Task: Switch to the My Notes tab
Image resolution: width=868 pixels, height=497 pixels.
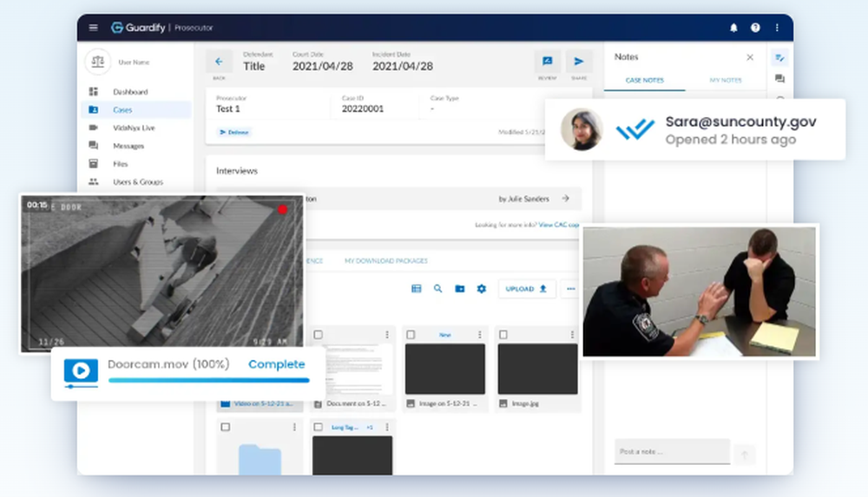Action: pyautogui.click(x=725, y=81)
